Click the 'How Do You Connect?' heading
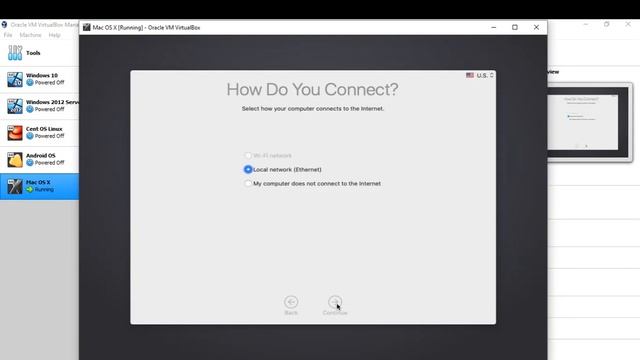 [313, 89]
